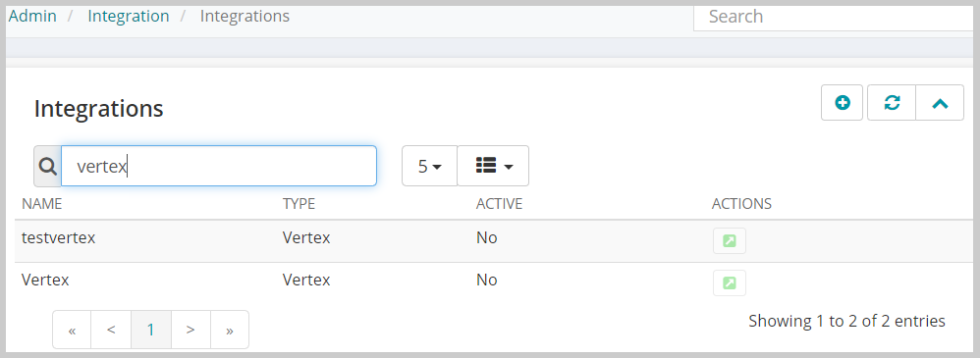This screenshot has width=980, height=358.
Task: Sort by the TYPE column header
Action: tap(299, 204)
